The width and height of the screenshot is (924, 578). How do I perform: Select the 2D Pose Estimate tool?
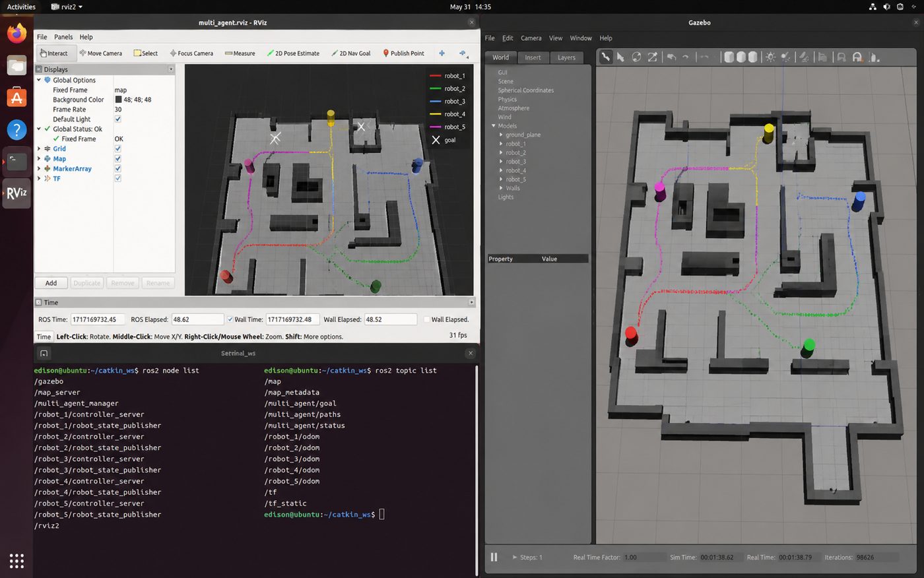point(293,53)
